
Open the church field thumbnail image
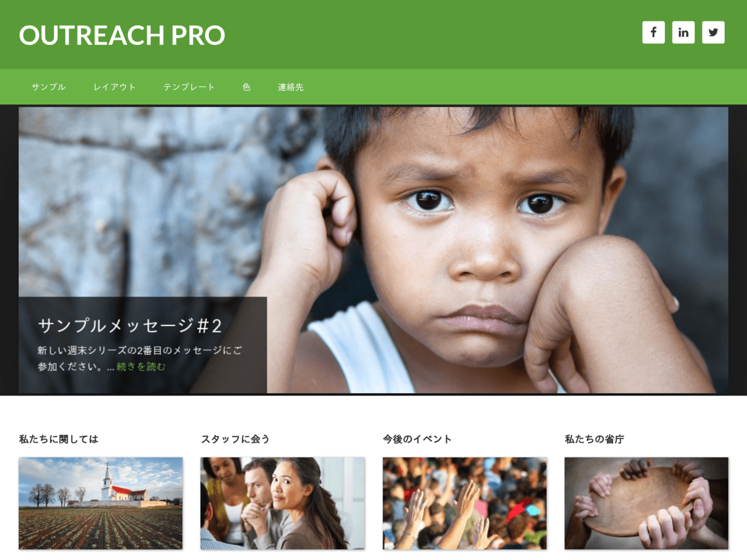100,503
